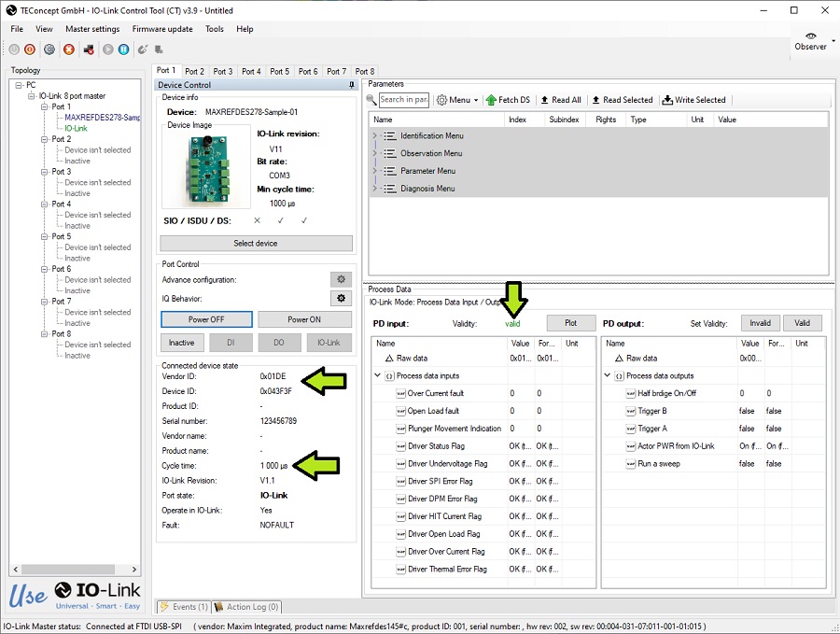Click the disconnect master toolbar icon

pyautogui.click(x=89, y=49)
